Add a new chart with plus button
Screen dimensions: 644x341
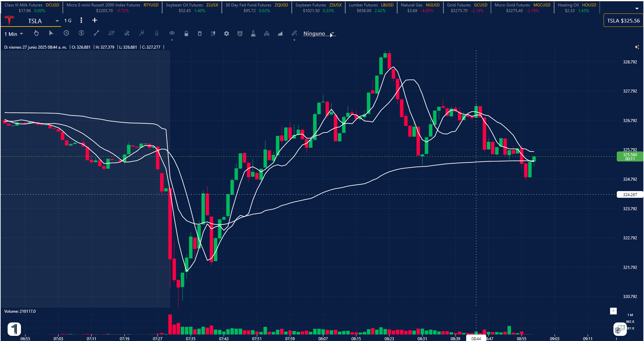tap(95, 20)
